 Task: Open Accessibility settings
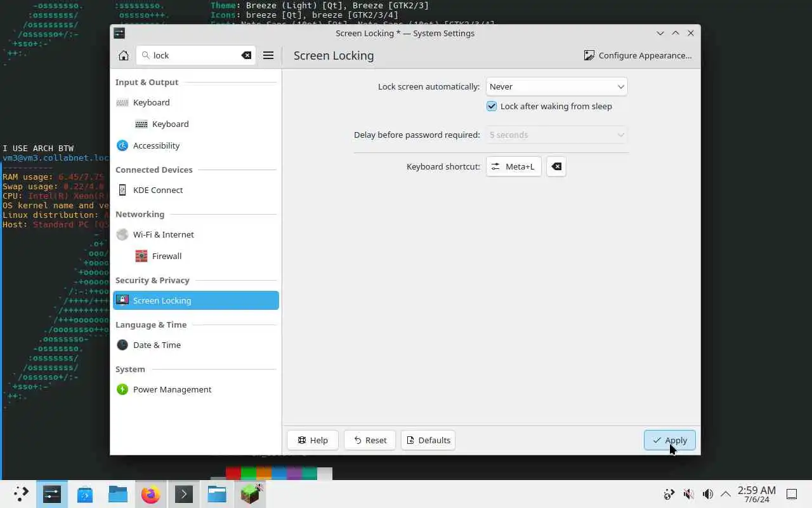click(x=196, y=145)
